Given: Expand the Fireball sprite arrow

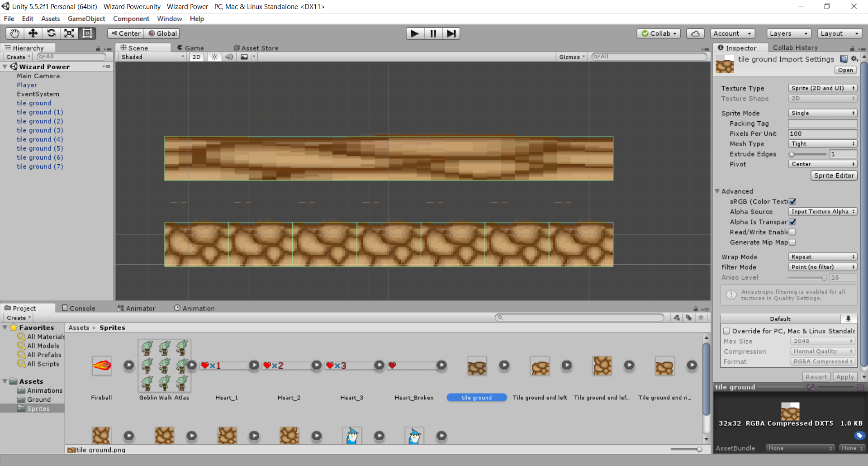Looking at the screenshot, I should click(129, 365).
